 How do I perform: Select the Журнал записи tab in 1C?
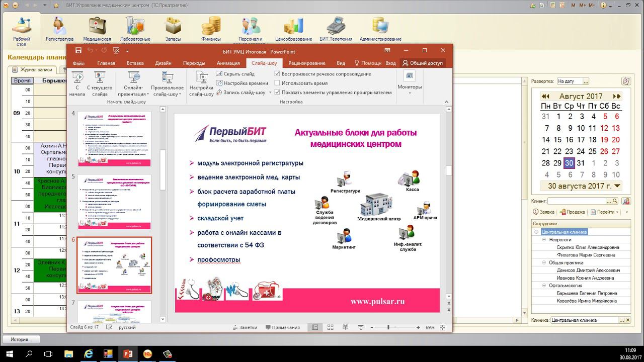[32, 69]
